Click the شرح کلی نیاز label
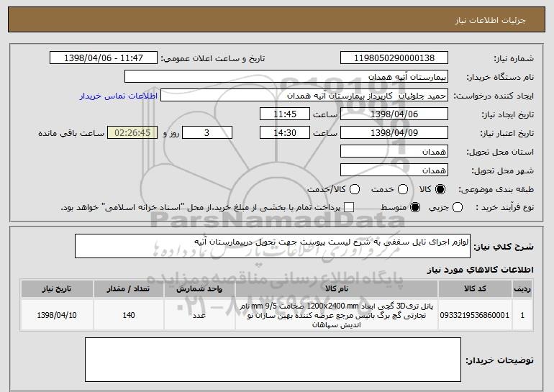 point(504,247)
